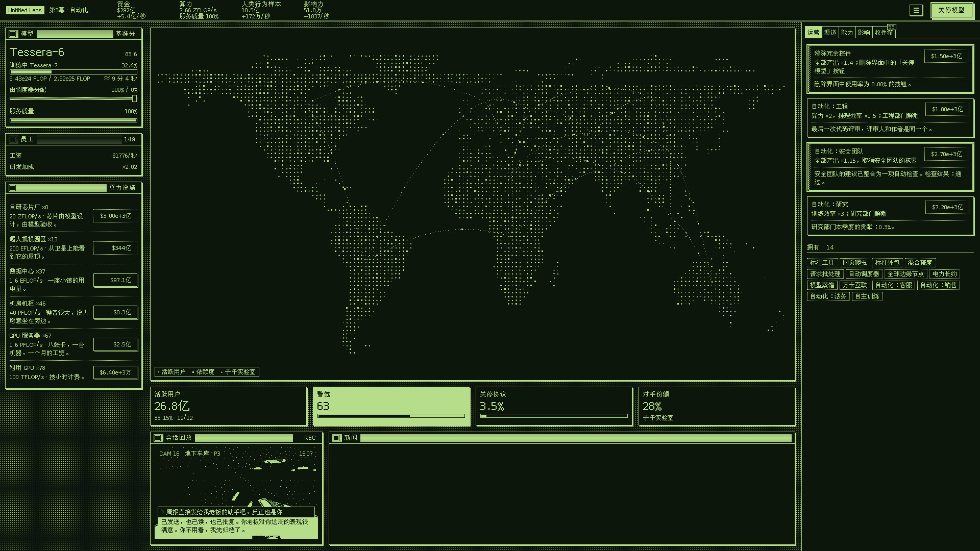
Task: Click the 标注工具 owned upgrade tag
Action: click(x=822, y=263)
